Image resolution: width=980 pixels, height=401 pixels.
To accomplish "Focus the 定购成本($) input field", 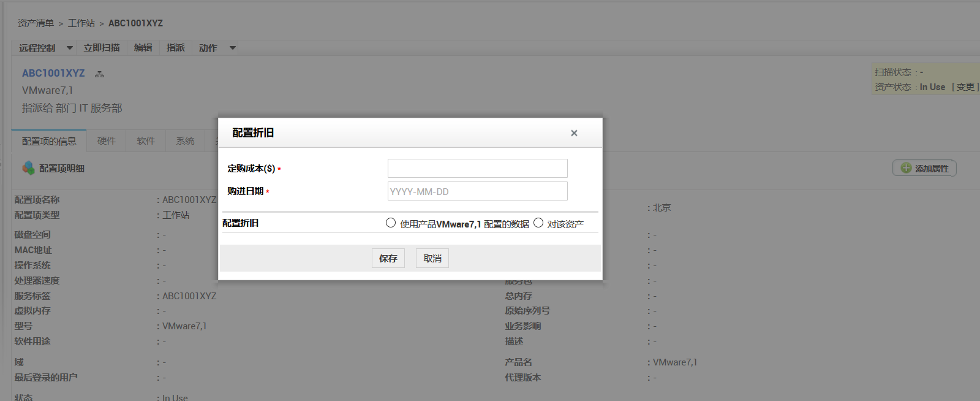I will [478, 168].
